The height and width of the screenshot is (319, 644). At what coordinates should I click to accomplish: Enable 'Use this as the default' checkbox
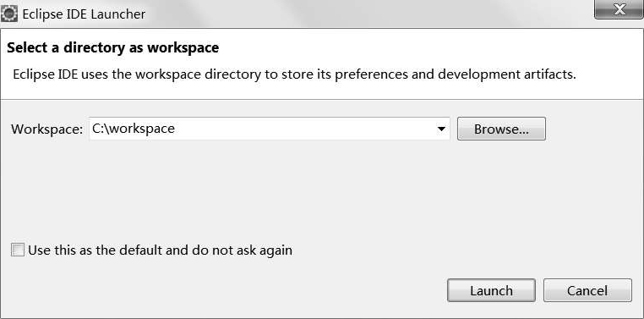click(x=18, y=250)
